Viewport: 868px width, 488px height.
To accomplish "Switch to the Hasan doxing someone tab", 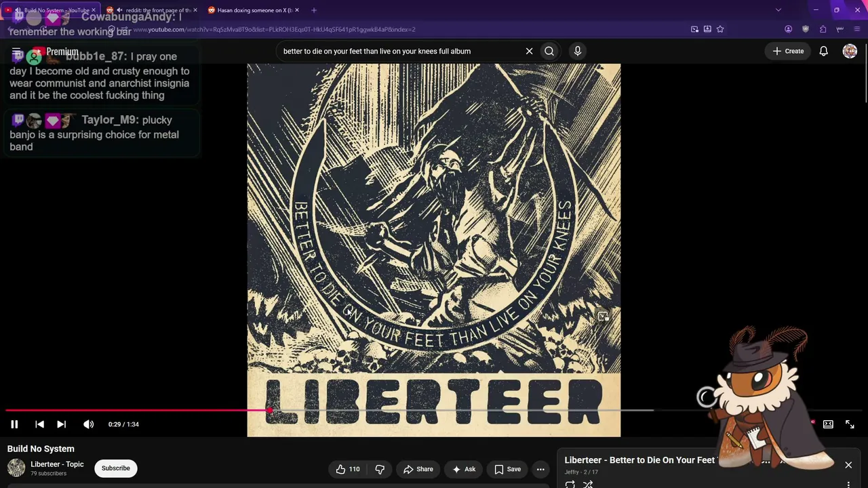I will click(x=254, y=10).
